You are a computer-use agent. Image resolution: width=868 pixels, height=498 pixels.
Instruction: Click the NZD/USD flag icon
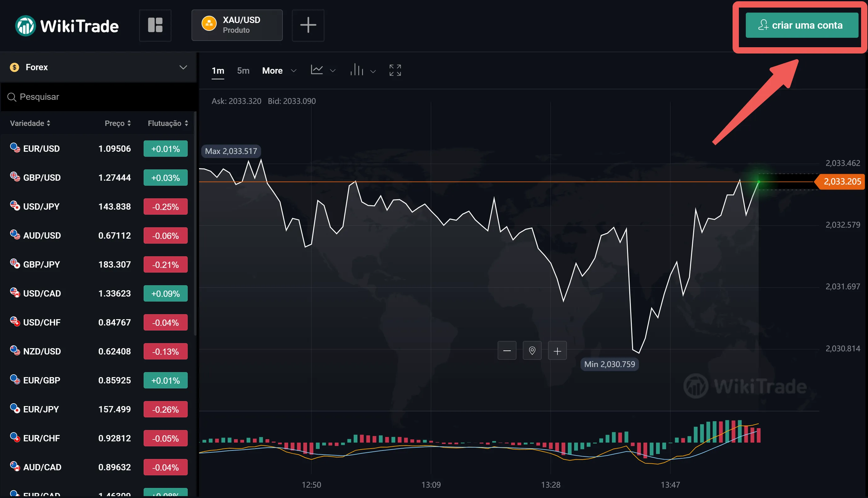15,351
